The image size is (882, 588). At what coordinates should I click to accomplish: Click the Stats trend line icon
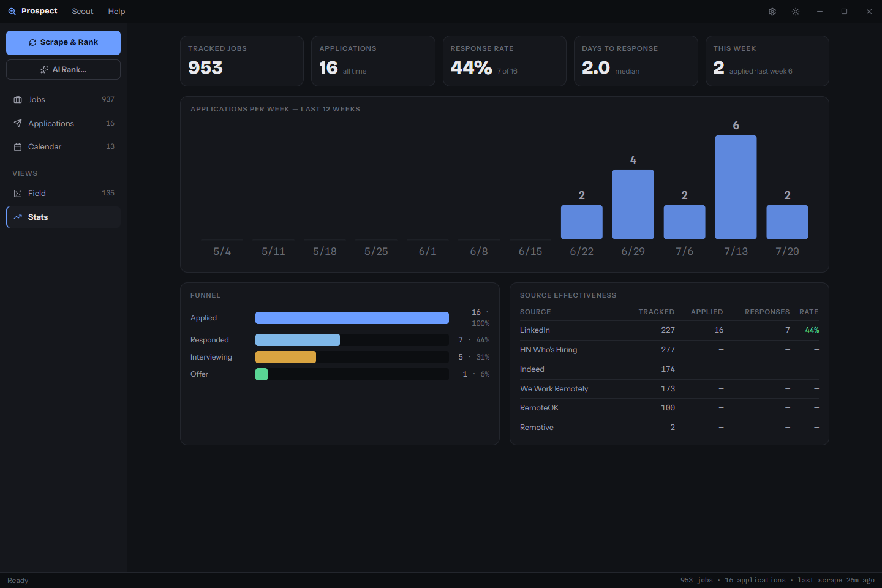[x=18, y=217]
